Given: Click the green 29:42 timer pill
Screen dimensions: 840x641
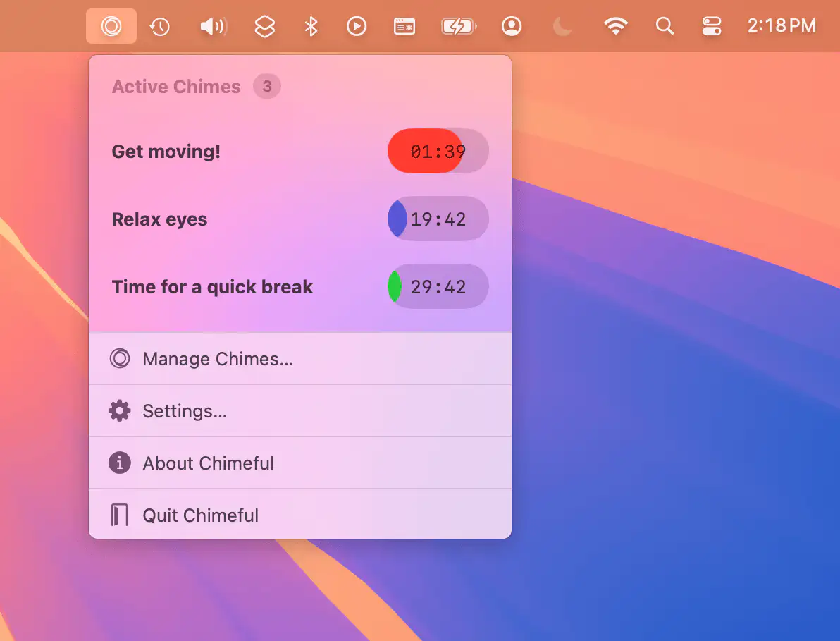Looking at the screenshot, I should [438, 287].
